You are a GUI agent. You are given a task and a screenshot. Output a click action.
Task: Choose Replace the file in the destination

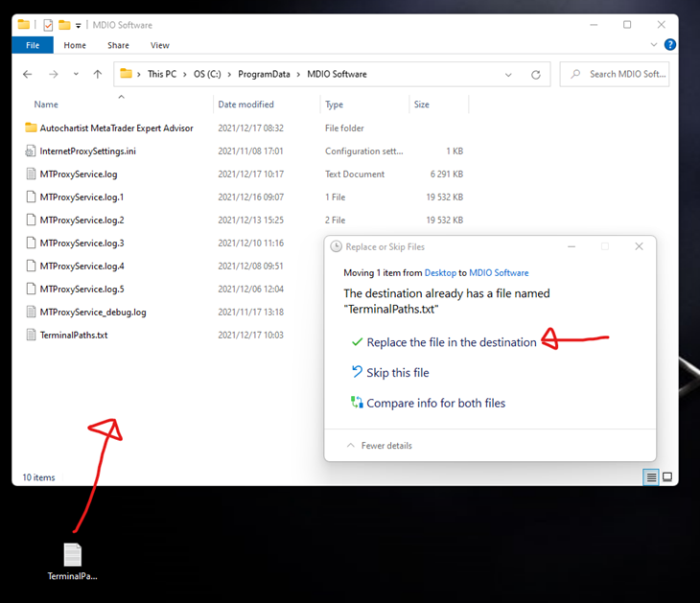(452, 342)
